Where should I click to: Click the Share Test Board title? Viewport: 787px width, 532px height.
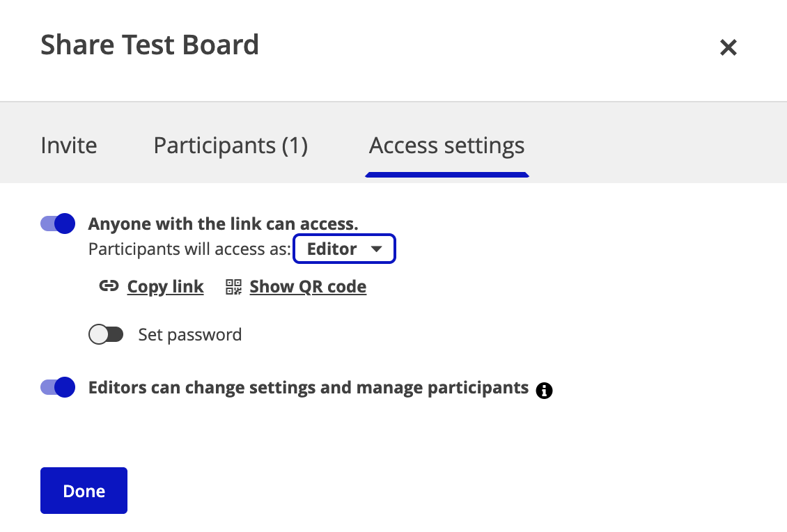(x=150, y=45)
